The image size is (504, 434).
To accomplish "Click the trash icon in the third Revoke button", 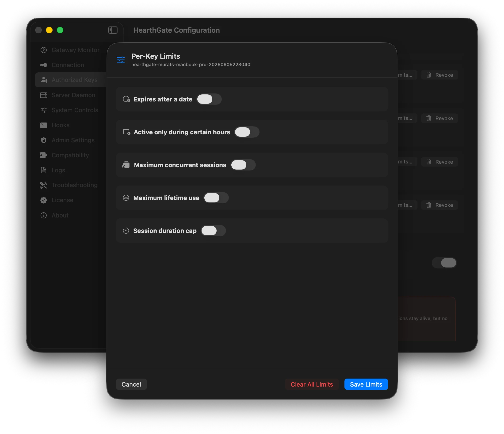I will pos(429,162).
